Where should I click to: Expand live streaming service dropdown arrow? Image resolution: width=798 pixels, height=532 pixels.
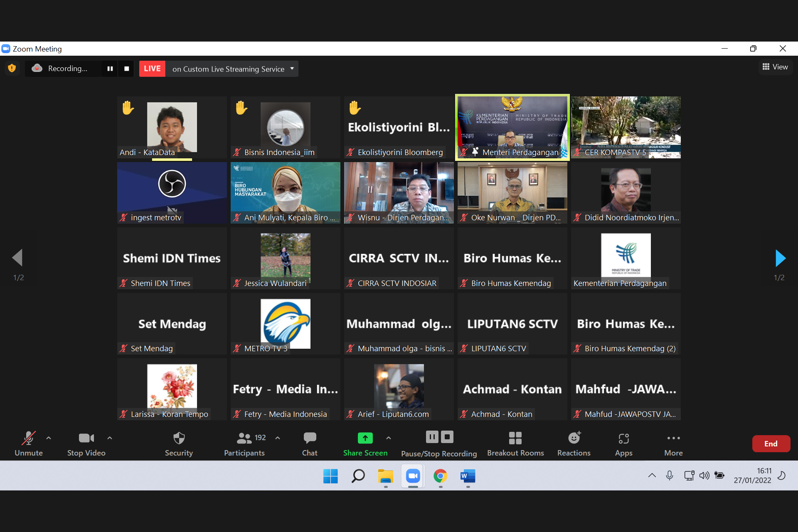(292, 69)
